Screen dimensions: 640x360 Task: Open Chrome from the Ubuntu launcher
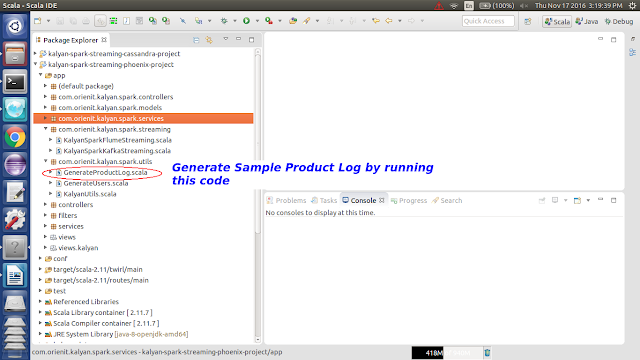[x=15, y=138]
